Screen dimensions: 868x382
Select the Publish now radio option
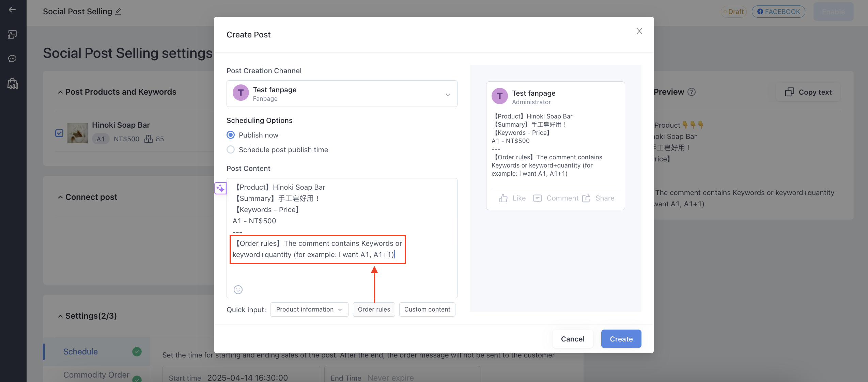[x=231, y=135]
